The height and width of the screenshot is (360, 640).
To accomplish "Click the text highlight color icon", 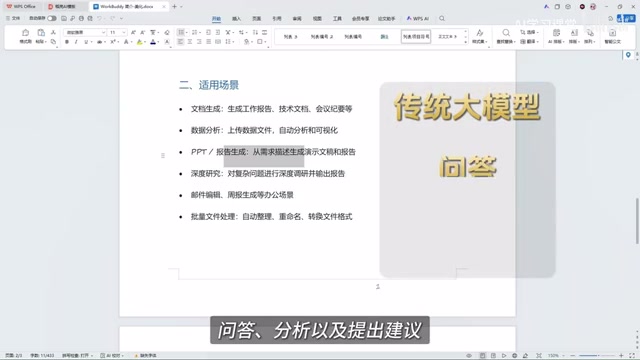I will pyautogui.click(x=140, y=42).
